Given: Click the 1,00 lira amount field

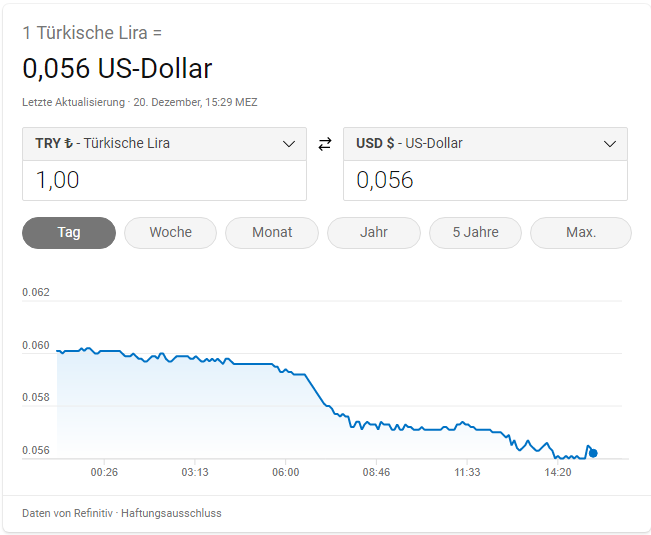Looking at the screenshot, I should pyautogui.click(x=164, y=181).
